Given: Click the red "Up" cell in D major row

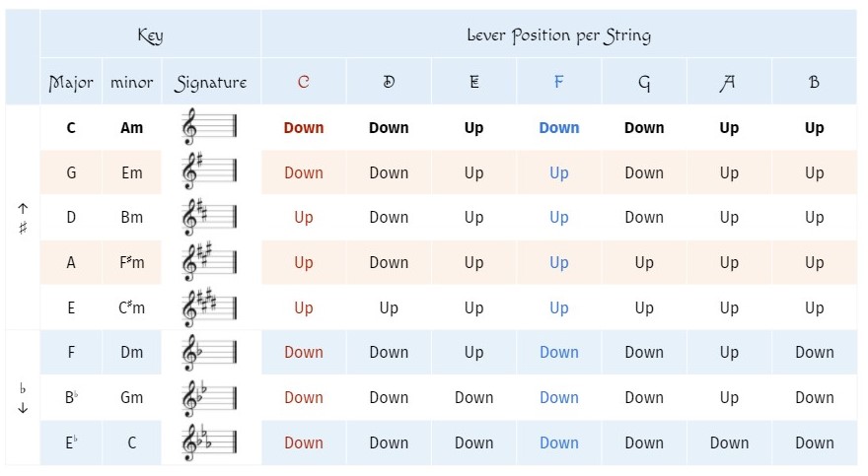Looking at the screenshot, I should pos(303,217).
